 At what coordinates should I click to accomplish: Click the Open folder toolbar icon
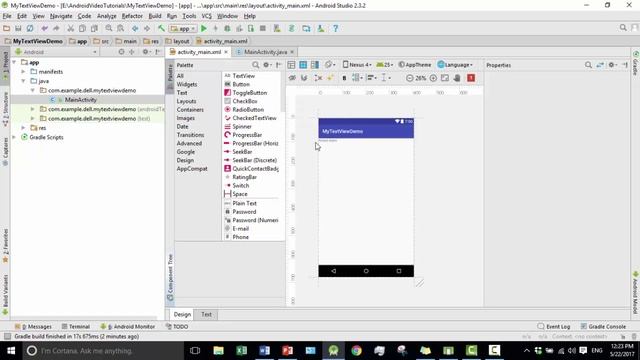point(7,29)
